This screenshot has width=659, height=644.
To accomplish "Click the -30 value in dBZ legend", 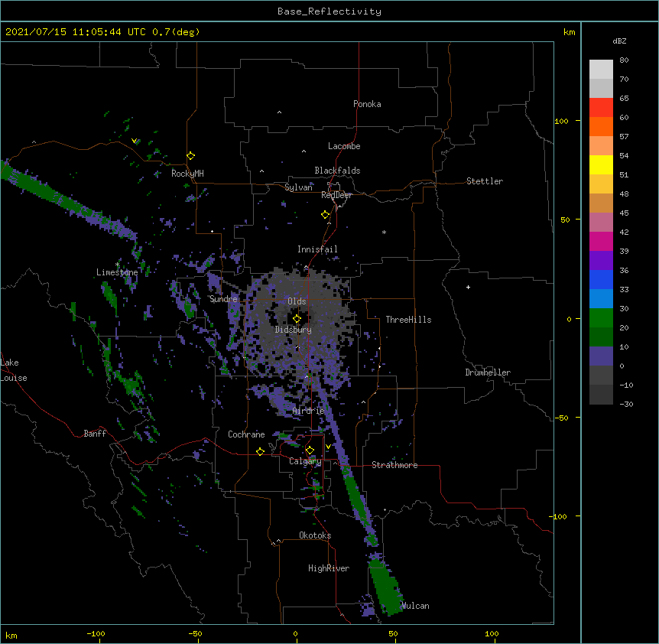I will [626, 405].
